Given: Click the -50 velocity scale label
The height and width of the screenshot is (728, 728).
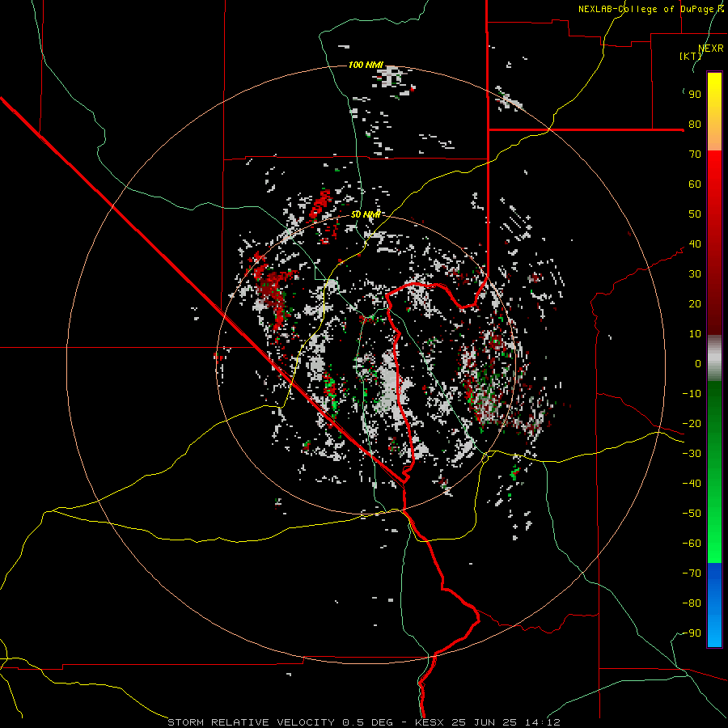Looking at the screenshot, I should point(692,514).
